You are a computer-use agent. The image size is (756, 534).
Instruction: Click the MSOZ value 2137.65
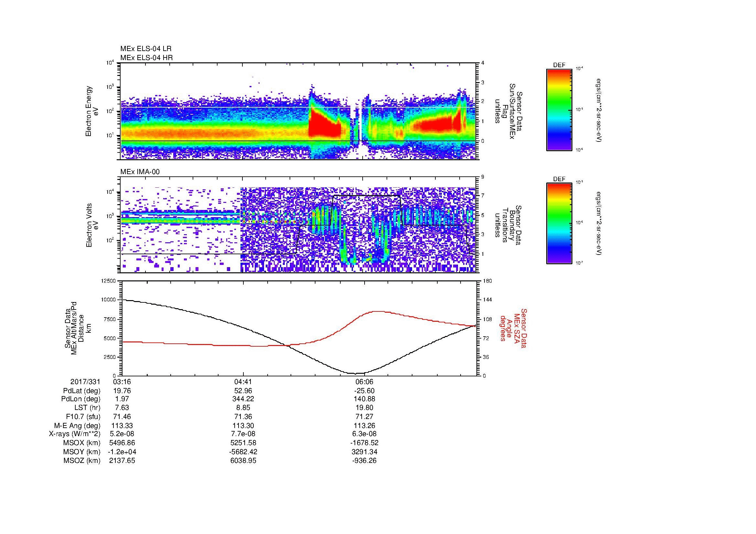pyautogui.click(x=122, y=461)
